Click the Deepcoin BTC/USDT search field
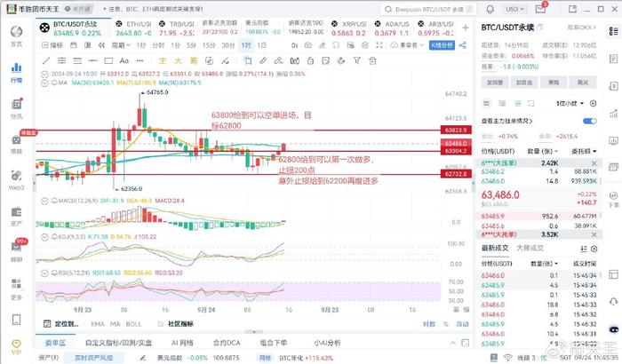The width and height of the screenshot is (622, 364). pyautogui.click(x=428, y=9)
